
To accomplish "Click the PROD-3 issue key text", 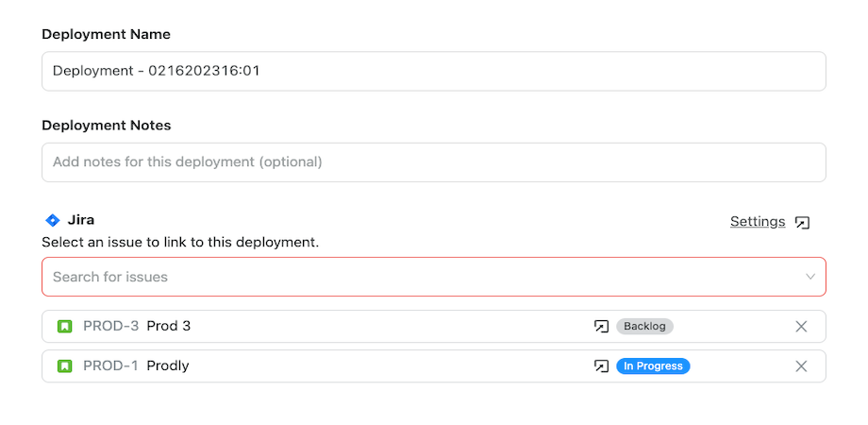I will pos(110,326).
